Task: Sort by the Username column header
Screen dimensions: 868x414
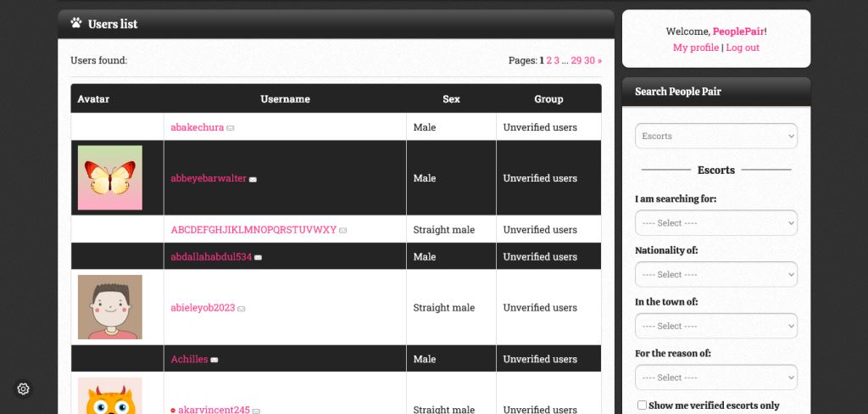Action: click(x=285, y=99)
